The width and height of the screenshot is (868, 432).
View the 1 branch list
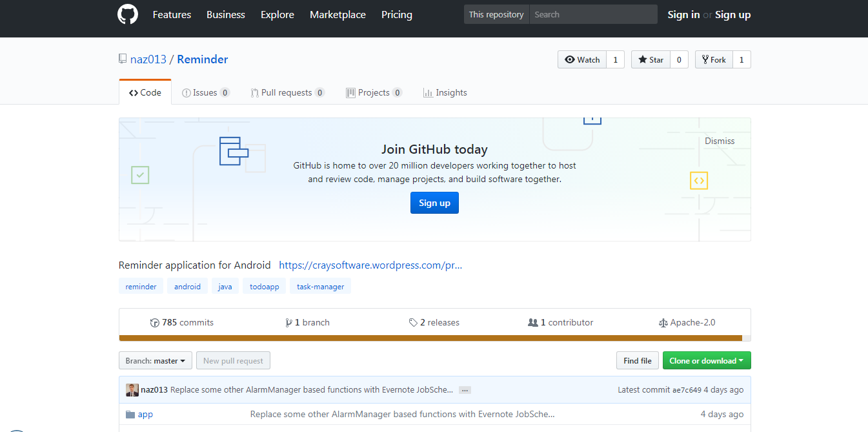click(308, 322)
